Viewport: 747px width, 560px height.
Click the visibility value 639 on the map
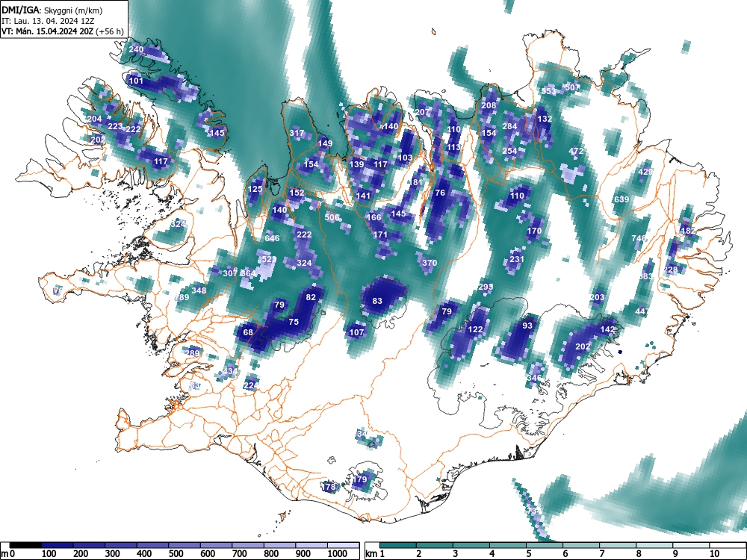622,199
